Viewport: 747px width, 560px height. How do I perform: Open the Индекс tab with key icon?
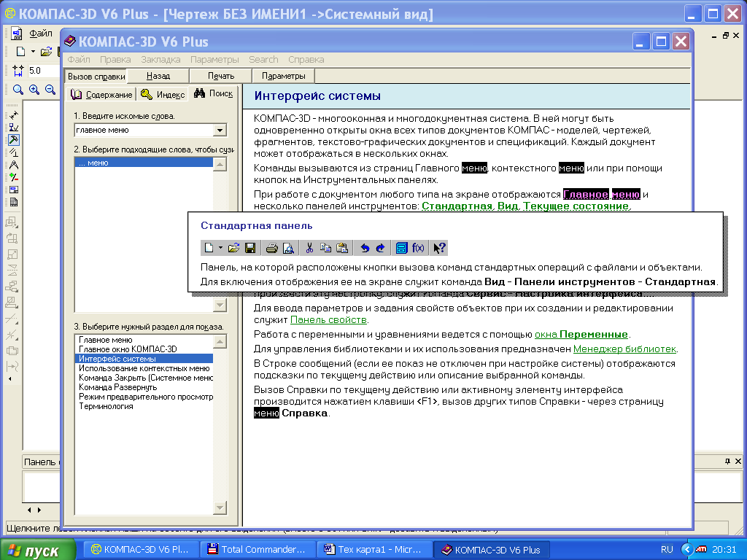point(163,94)
